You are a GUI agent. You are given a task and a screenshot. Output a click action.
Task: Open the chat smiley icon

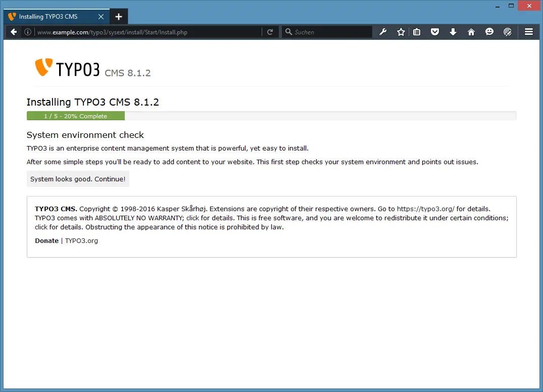(489, 32)
